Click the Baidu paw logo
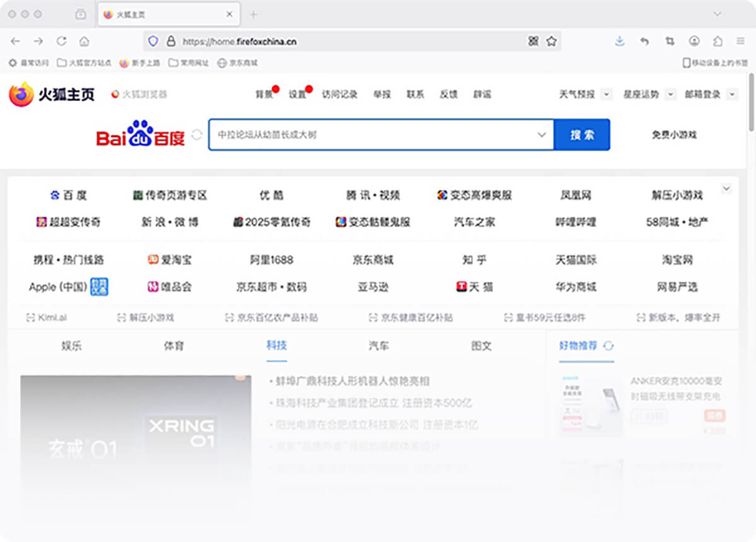This screenshot has width=756, height=542. 140,134
